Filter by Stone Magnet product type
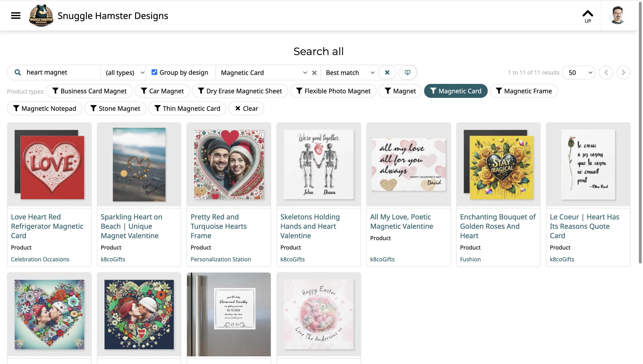The image size is (643, 364). point(115,109)
